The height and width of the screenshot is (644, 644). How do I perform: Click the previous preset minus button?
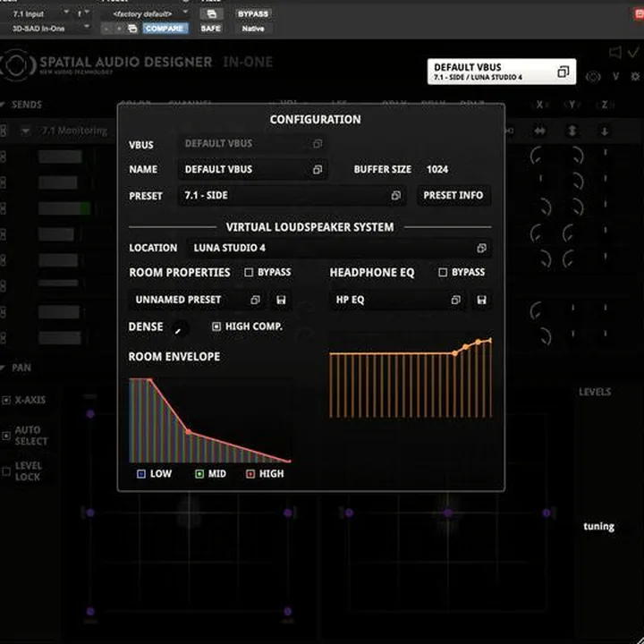[x=106, y=29]
